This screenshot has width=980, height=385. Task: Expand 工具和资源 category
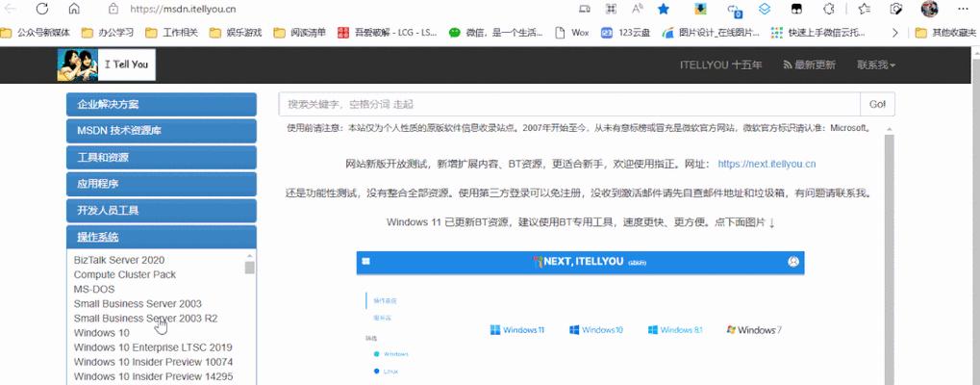pyautogui.click(x=162, y=158)
